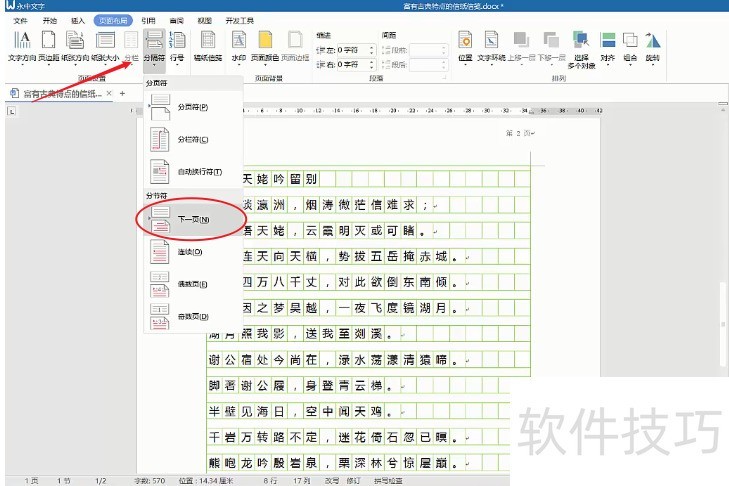The image size is (729, 486).
Task: Choose 奇数页(D) odd page break
Action: click(193, 316)
